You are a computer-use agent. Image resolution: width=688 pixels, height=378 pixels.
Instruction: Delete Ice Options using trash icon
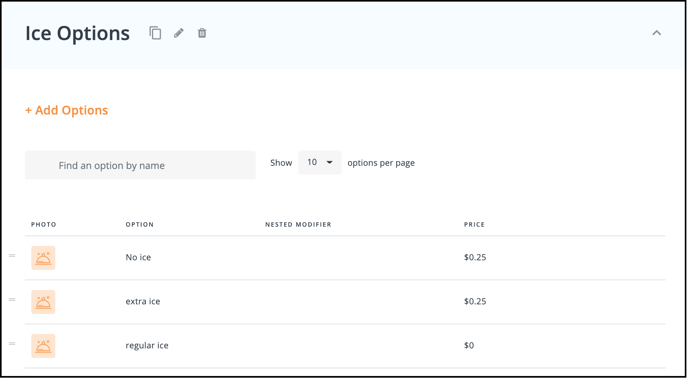[x=202, y=33]
